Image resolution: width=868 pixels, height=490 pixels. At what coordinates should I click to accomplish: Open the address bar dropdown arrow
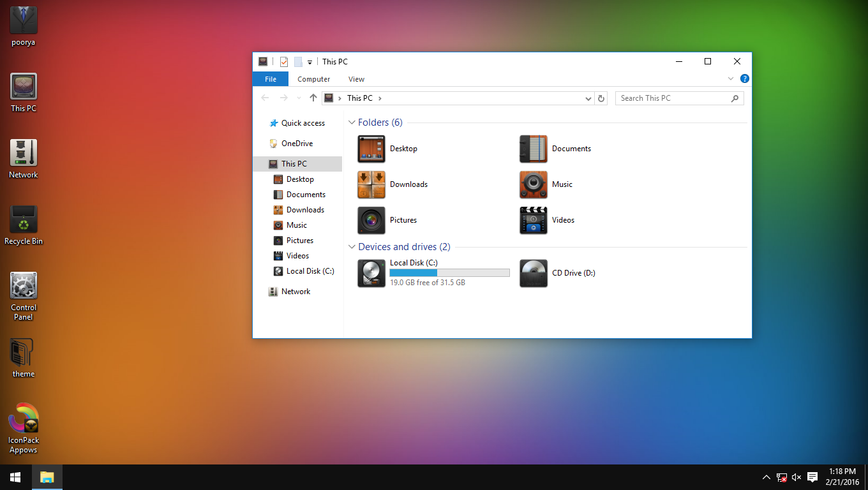(x=588, y=98)
